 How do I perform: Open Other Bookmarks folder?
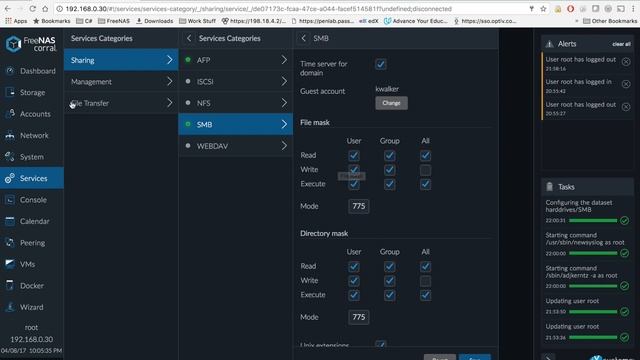pyautogui.click(x=610, y=21)
